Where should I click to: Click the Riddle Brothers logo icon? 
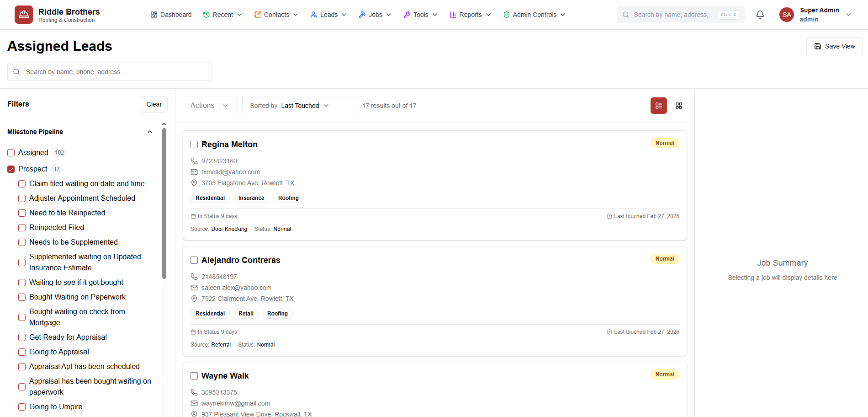[x=23, y=14]
